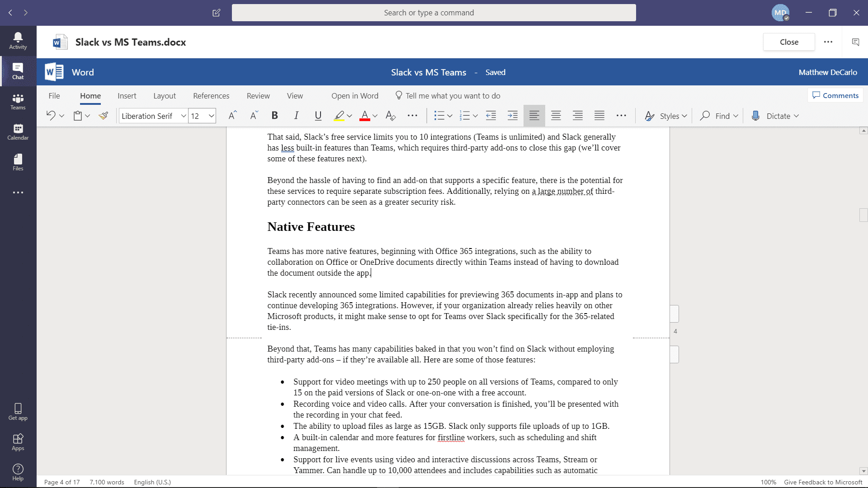868x488 pixels.
Task: Open the Comments pane
Action: coord(835,95)
